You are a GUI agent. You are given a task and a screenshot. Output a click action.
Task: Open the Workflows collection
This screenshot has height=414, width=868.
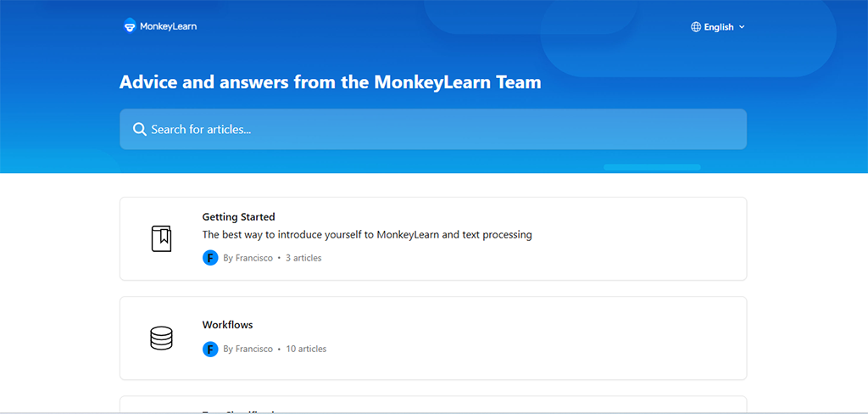[433, 338]
